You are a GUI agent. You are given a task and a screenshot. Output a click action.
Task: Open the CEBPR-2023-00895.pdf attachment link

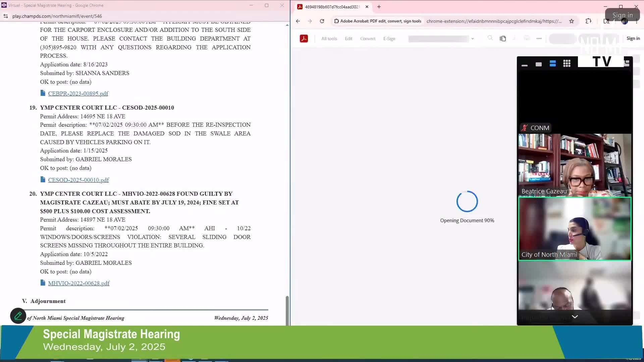coord(78,94)
